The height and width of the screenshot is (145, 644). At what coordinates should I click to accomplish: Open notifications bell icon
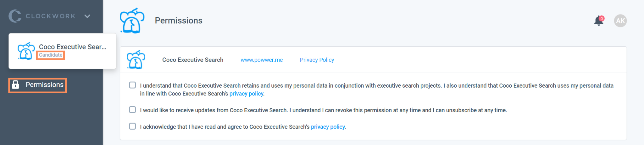click(598, 21)
